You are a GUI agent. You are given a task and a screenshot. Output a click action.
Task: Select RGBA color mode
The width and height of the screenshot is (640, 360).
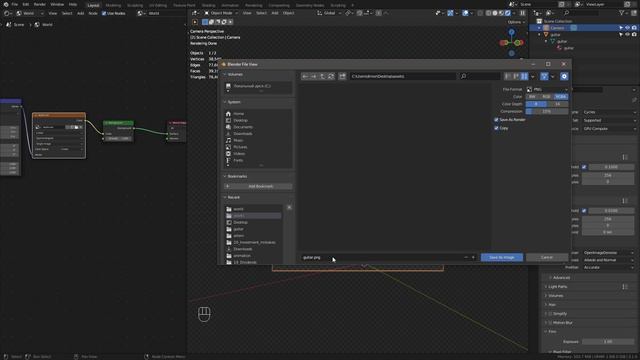[561, 97]
